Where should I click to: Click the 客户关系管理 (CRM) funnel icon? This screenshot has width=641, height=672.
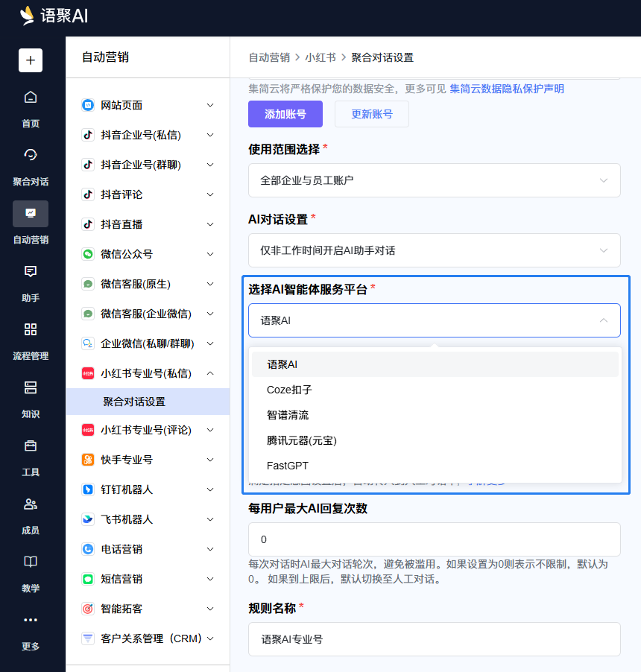click(x=88, y=638)
